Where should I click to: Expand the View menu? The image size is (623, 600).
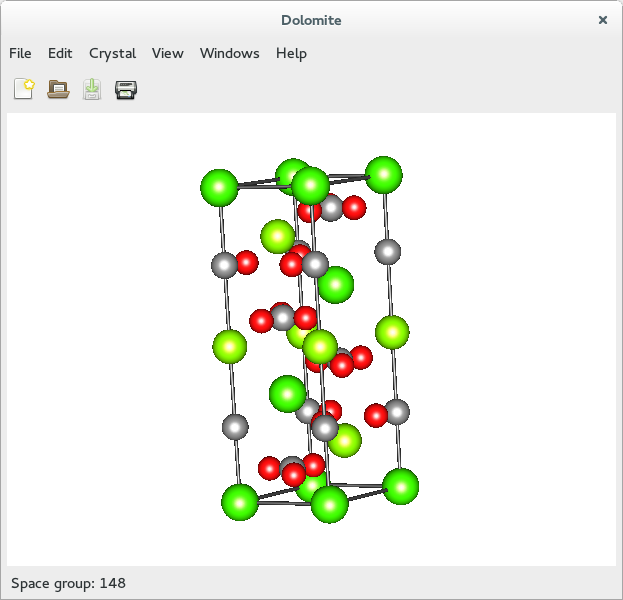[x=167, y=53]
